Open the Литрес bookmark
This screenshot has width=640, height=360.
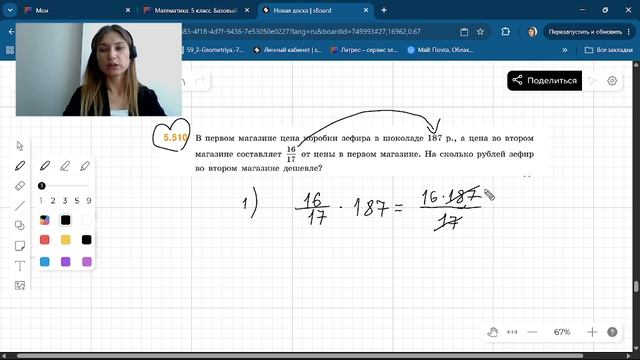tap(364, 50)
